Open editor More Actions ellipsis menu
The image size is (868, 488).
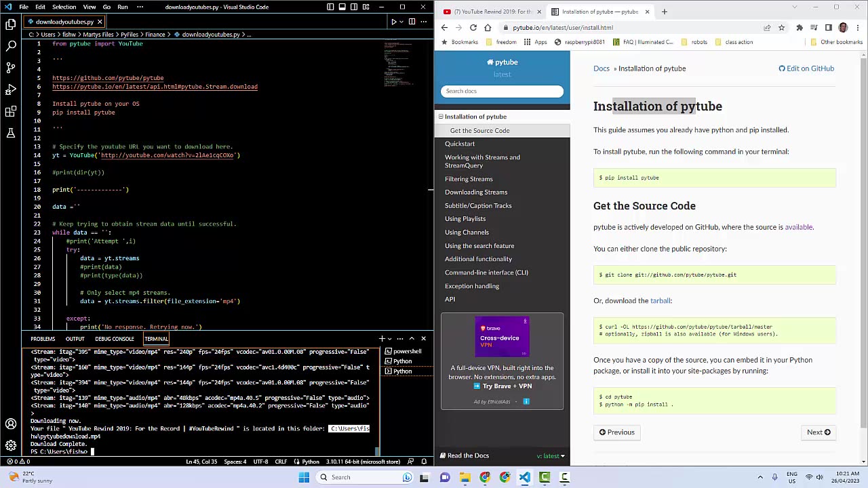(x=425, y=22)
